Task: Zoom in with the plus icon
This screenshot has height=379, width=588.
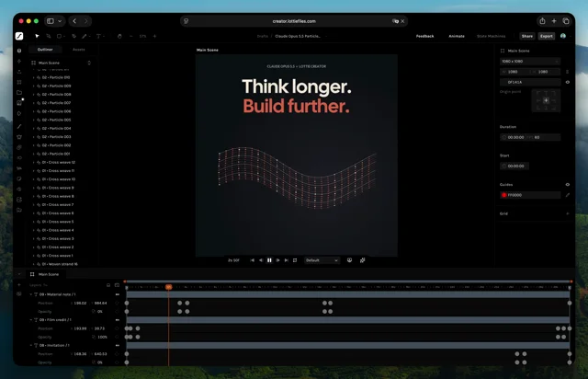Action: (154, 36)
